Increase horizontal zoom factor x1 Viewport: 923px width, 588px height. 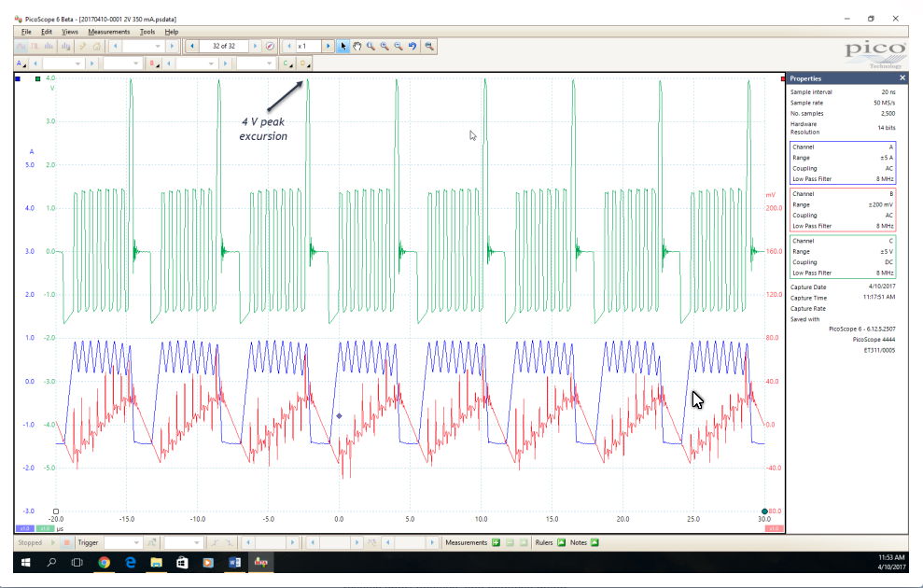(x=328, y=46)
